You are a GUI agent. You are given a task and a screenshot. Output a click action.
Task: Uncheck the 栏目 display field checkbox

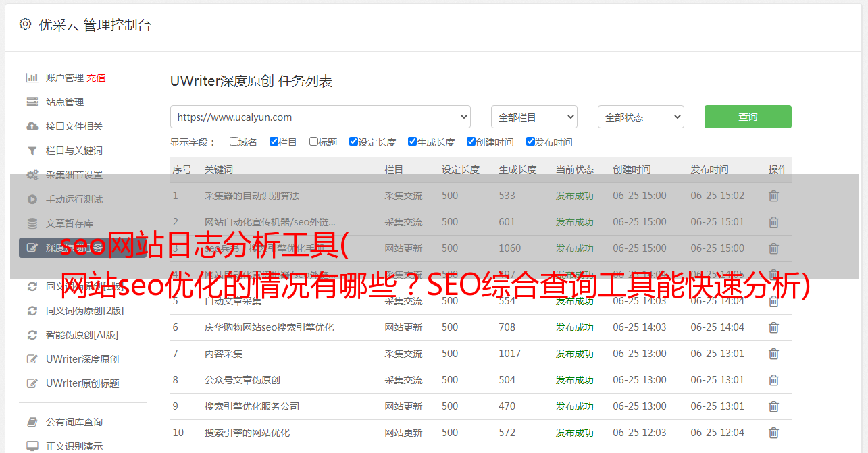(x=274, y=142)
